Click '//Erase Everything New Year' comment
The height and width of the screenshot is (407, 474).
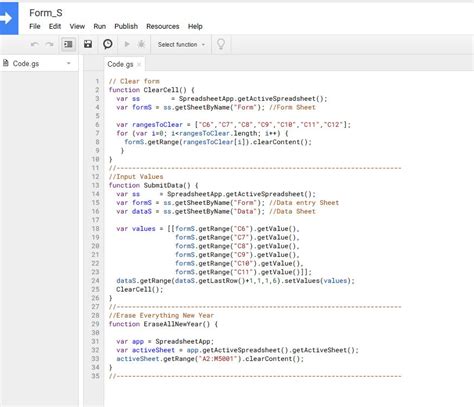[x=161, y=315]
